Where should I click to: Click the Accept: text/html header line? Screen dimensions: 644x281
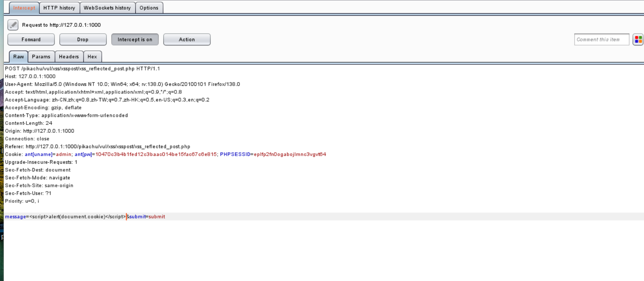[93, 92]
